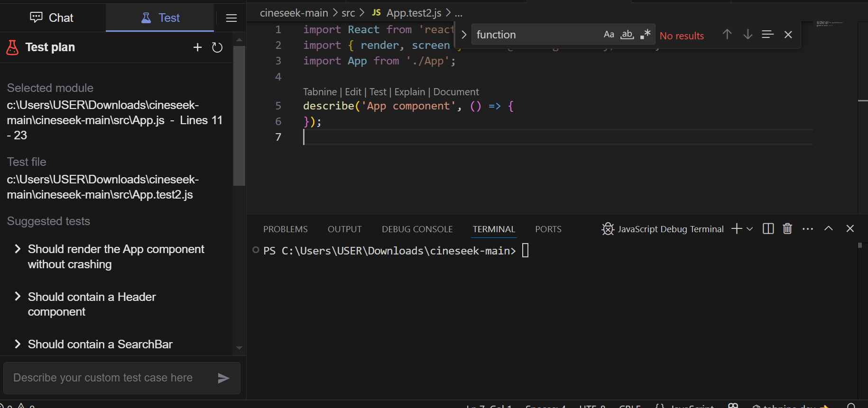This screenshot has width=868, height=408.
Task: Click the Explain code lens link
Action: 409,92
